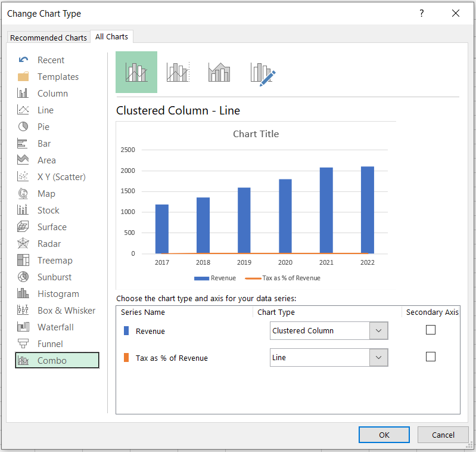Screen dimensions: 476x452
Task: Switch to the All Charts tab
Action: 111,37
